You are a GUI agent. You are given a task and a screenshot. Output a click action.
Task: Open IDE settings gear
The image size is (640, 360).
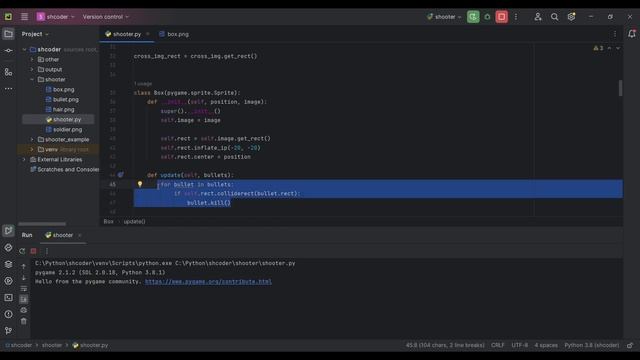click(571, 17)
